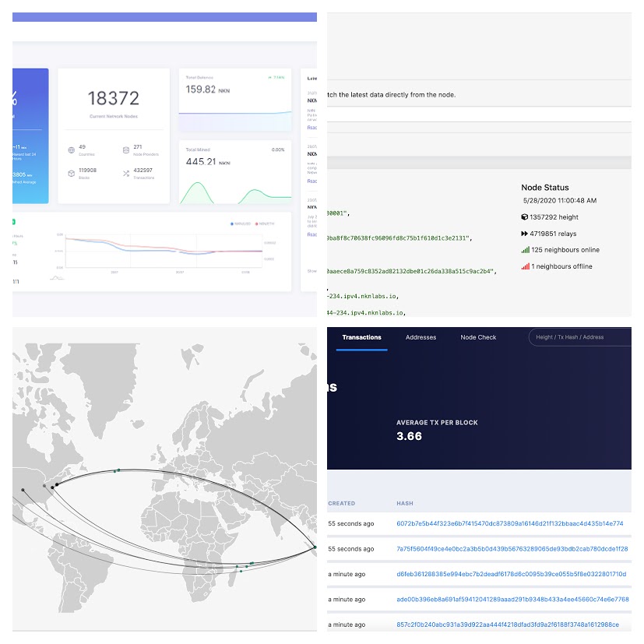Toggle the NKN/ETH legend series
Image resolution: width=644 pixels, height=644 pixels.
coord(265,223)
